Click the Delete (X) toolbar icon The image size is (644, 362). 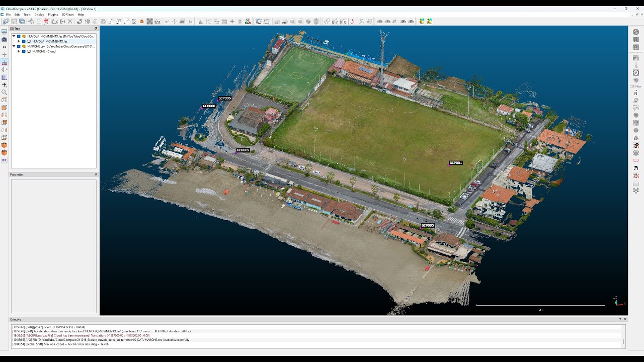click(70, 21)
